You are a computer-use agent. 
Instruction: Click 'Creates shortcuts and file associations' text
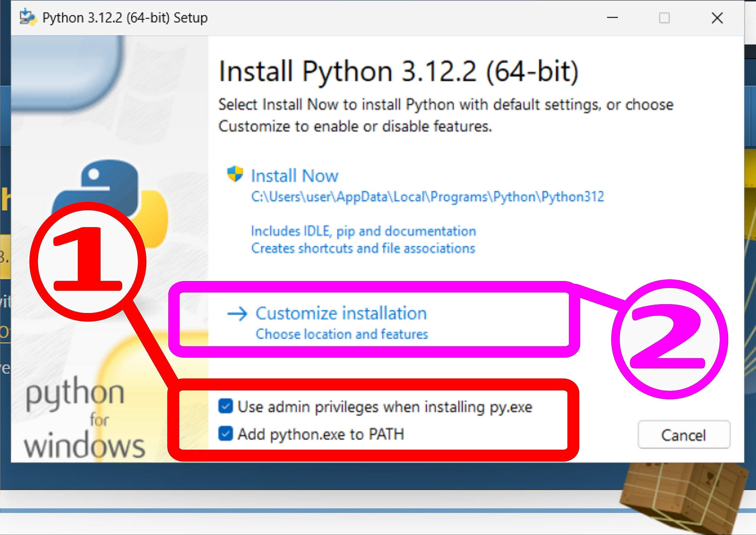point(363,248)
